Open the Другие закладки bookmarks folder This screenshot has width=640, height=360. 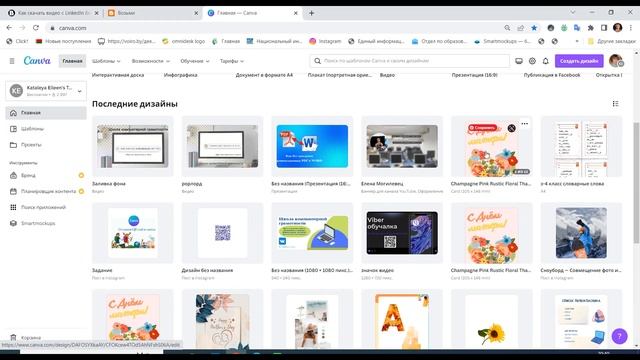tap(611, 41)
